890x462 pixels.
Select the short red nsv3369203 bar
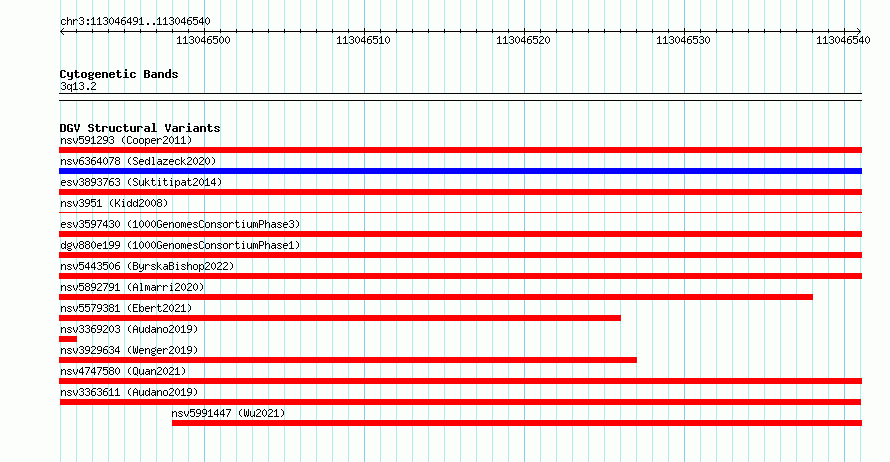tap(68, 339)
